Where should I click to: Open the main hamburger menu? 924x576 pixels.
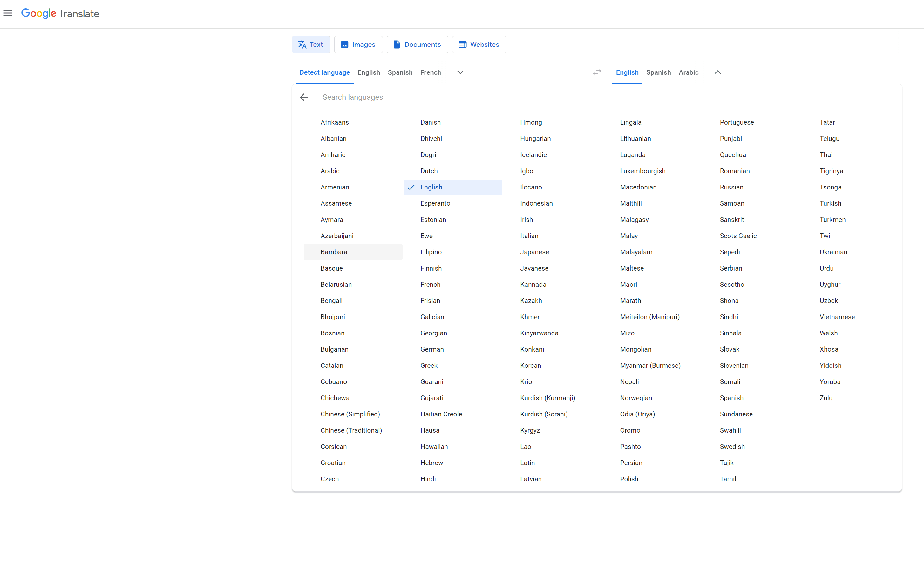coord(8,13)
